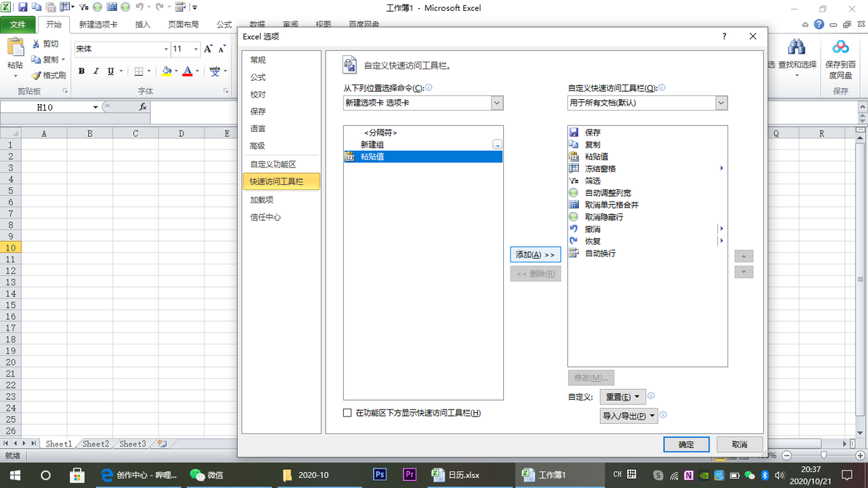Click the info icon beside choose commands label
Screen dimensions: 868x488
tap(429, 87)
